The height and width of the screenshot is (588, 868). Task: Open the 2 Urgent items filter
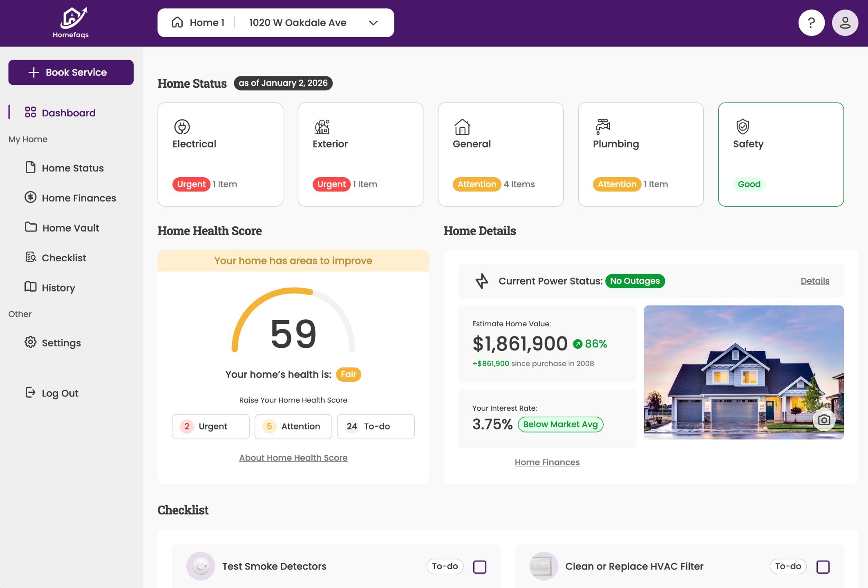point(210,426)
